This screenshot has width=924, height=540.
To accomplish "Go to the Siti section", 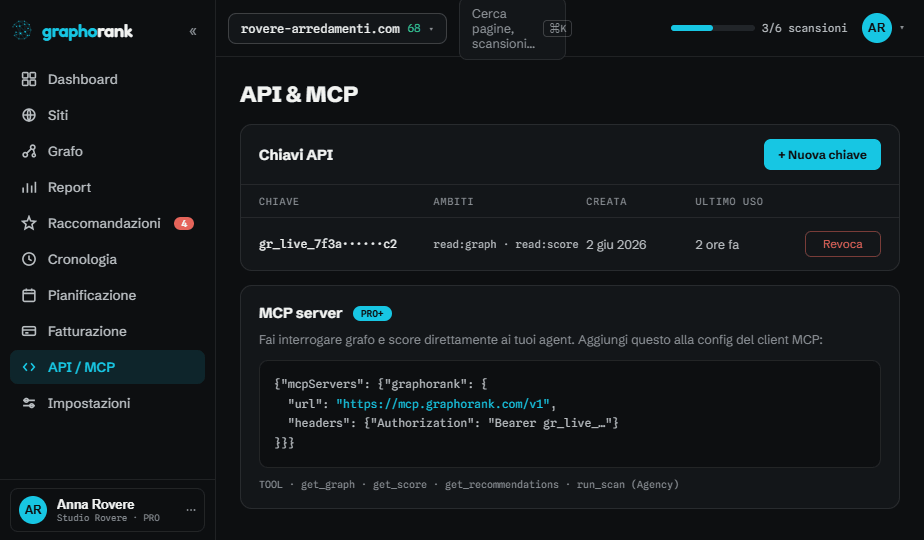I will coord(107,115).
